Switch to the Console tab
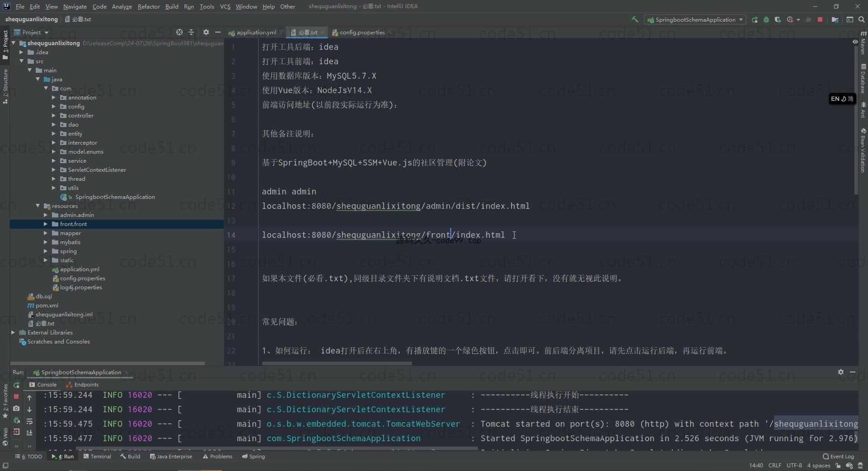This screenshot has height=471, width=868. pos(43,385)
